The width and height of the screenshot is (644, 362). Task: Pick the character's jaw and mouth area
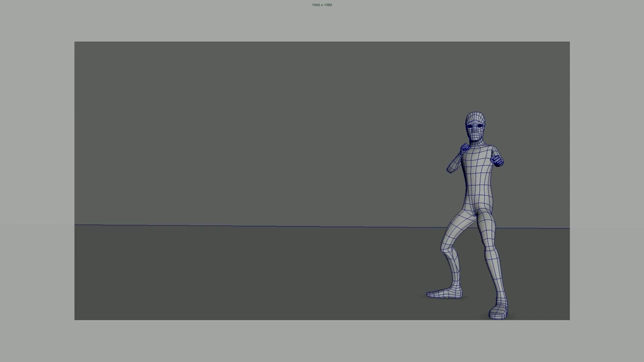[476, 136]
